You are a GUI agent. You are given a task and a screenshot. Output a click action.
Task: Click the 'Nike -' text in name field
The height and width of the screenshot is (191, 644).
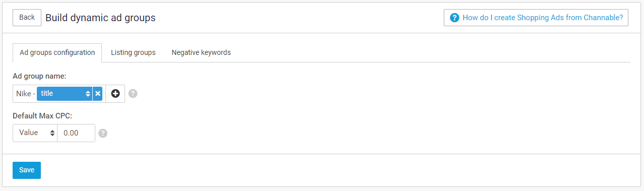pos(26,94)
